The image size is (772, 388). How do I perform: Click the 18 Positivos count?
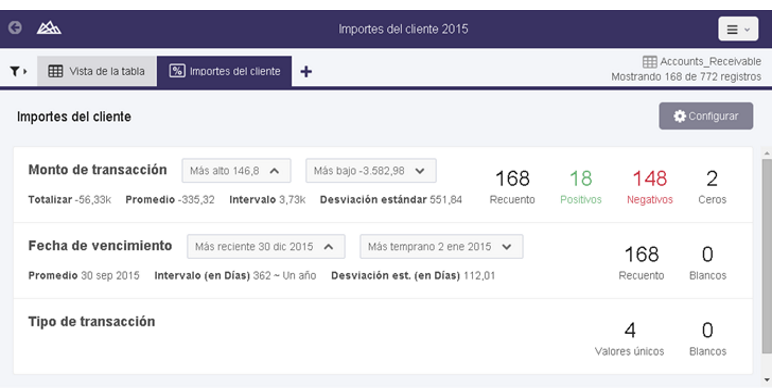click(x=581, y=186)
